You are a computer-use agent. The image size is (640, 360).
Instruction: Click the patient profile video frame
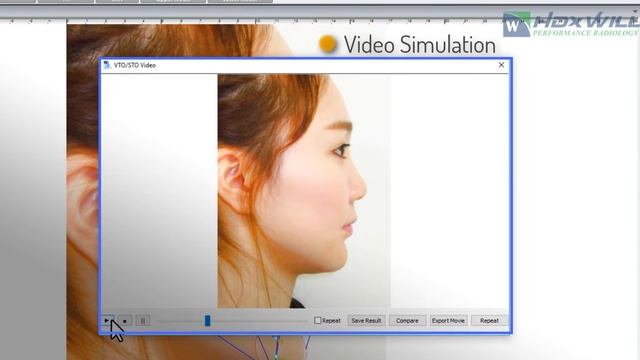304,191
